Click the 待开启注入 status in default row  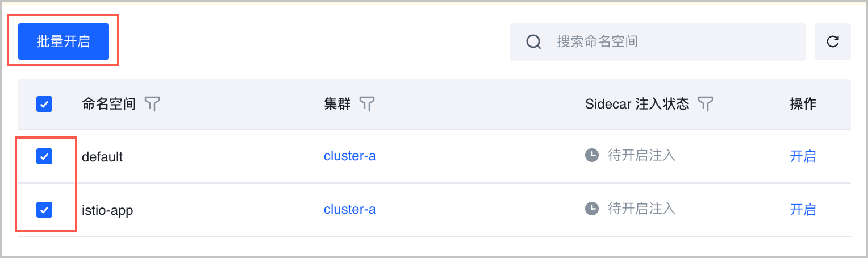click(x=641, y=155)
